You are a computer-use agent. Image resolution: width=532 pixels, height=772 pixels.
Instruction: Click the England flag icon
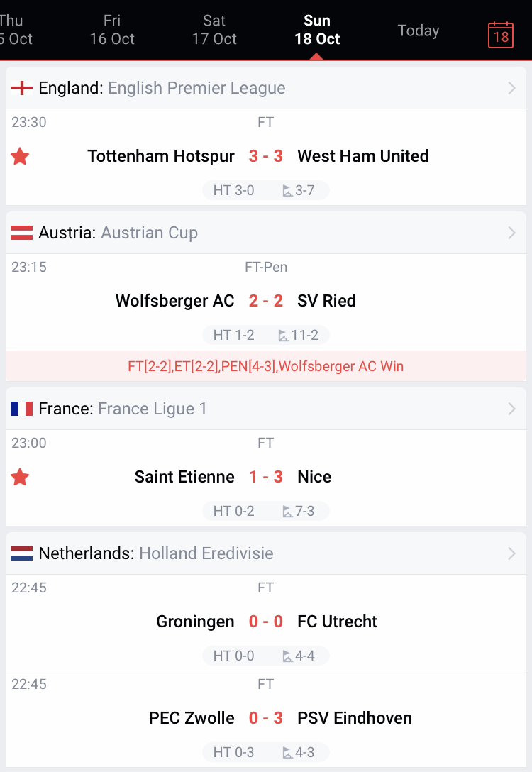tap(22, 88)
